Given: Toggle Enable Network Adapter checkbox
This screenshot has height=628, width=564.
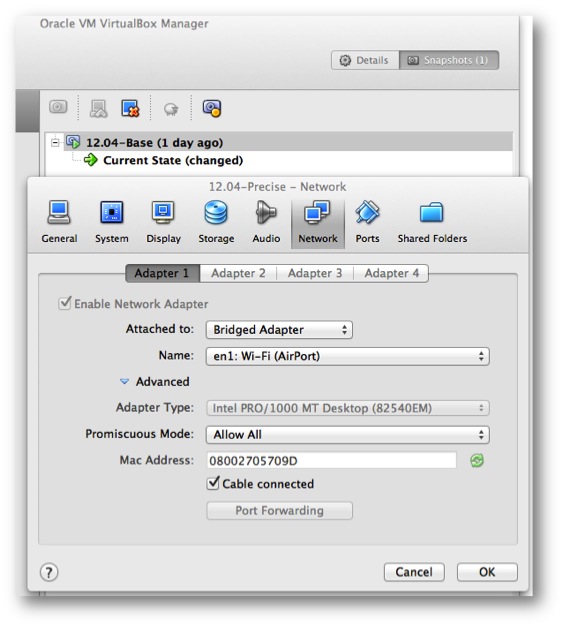Looking at the screenshot, I should coord(64,303).
